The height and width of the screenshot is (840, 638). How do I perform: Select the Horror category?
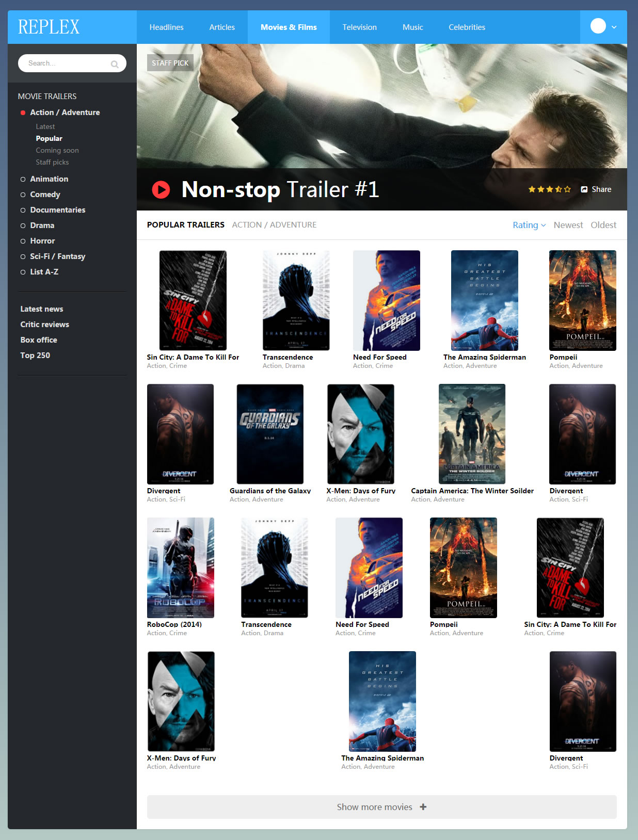(42, 241)
